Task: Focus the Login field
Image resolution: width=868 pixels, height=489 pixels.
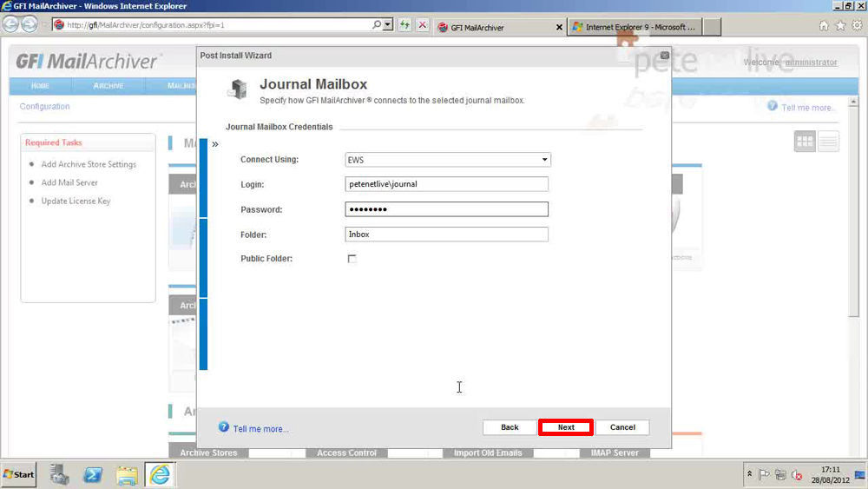Action: (446, 184)
